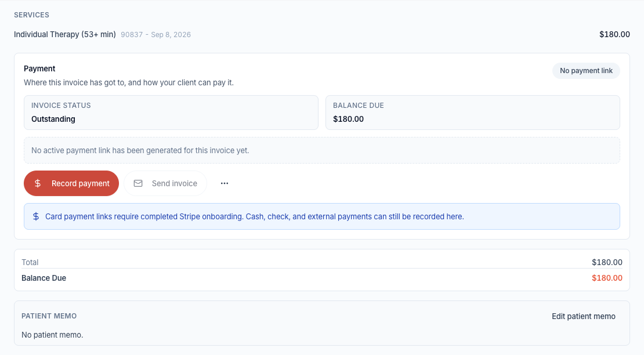644x355 pixels.
Task: Open the three-dot more actions menu
Action: click(x=225, y=183)
